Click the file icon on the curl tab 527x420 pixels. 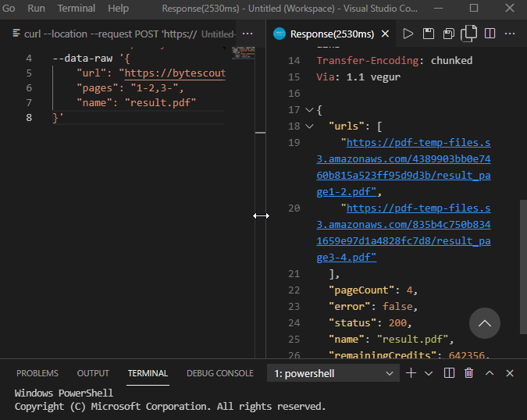tap(16, 33)
